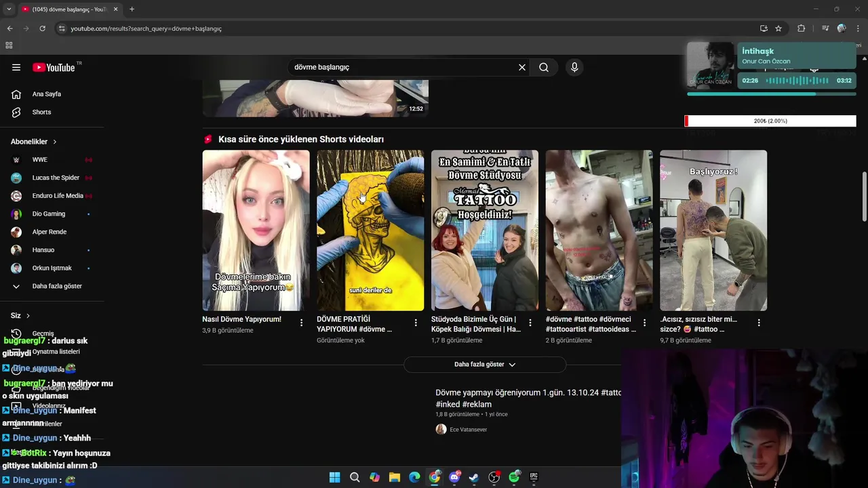Open the 'Nasıl Dövme Yapıyorum!' Short thumbnail

(256, 230)
